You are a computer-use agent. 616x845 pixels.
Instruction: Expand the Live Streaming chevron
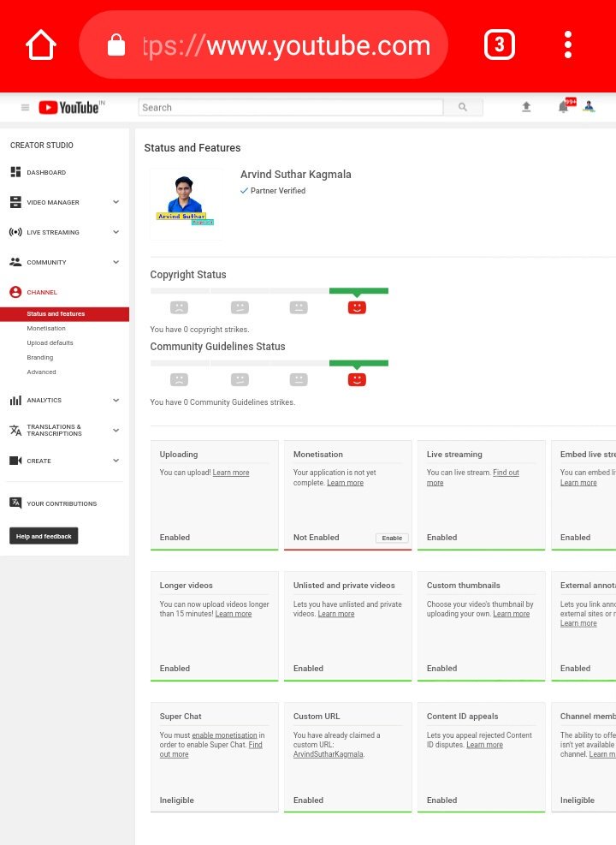[x=115, y=232]
